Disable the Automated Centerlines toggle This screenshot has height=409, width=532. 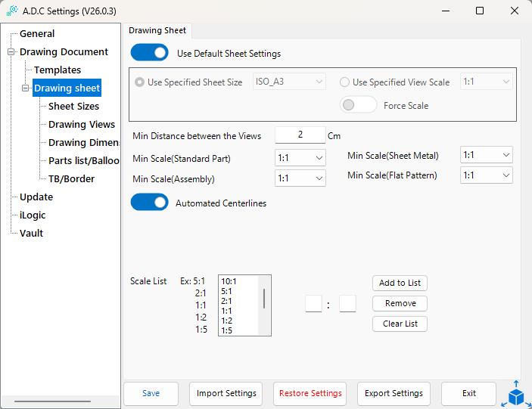click(x=149, y=203)
